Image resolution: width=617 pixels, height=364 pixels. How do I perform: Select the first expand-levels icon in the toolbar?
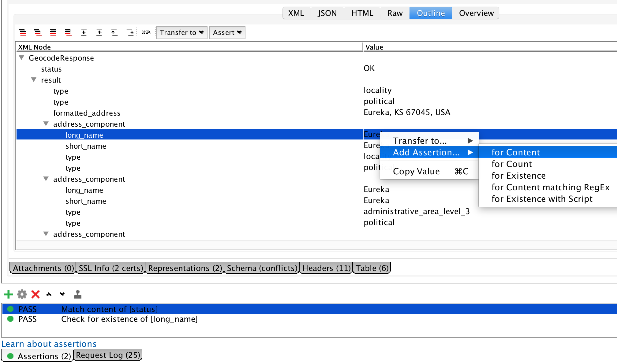tap(23, 32)
